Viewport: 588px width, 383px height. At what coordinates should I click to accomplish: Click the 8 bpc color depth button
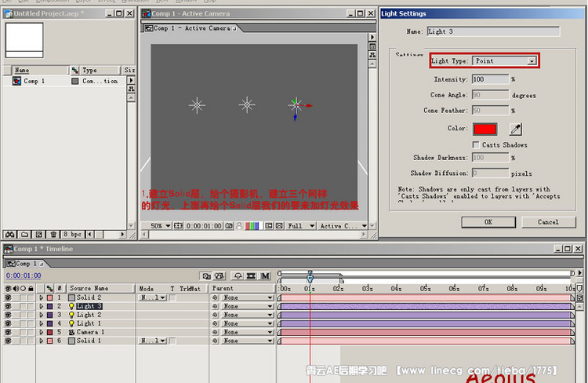(72, 235)
